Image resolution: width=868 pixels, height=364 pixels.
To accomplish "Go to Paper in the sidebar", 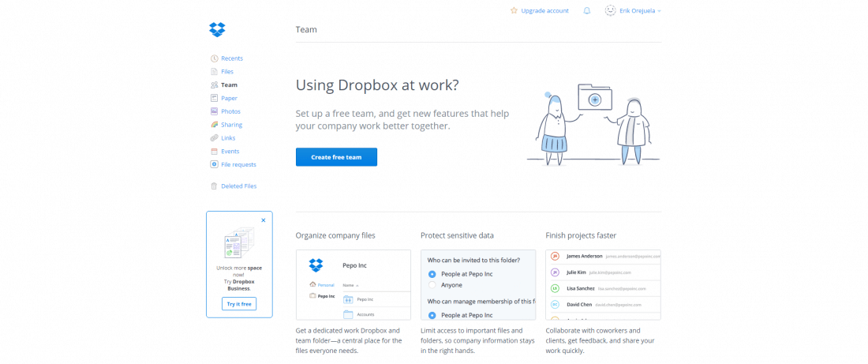I will 229,98.
